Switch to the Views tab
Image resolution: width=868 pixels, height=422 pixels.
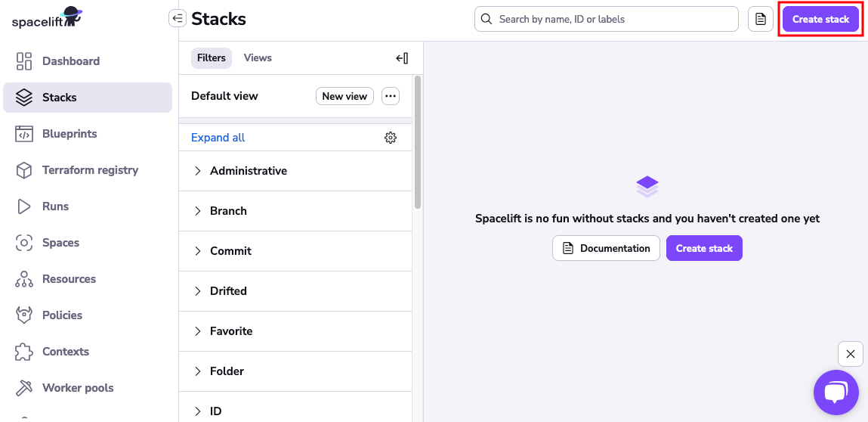(258, 58)
